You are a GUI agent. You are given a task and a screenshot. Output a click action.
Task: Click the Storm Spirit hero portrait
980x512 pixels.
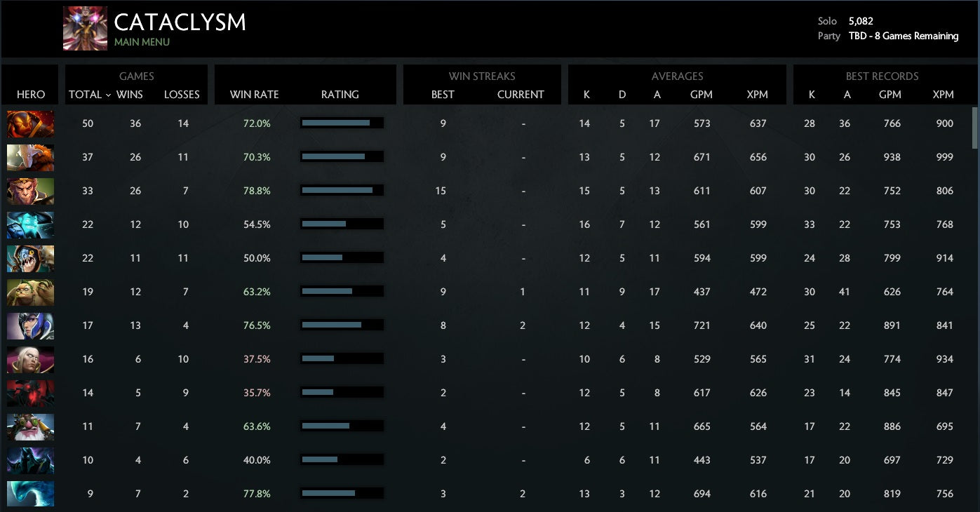coord(30,225)
